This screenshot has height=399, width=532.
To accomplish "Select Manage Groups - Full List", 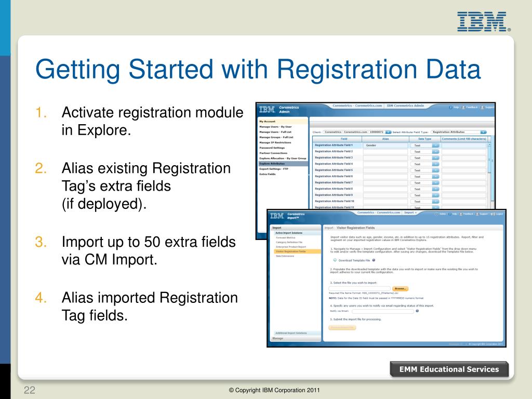I will pyautogui.click(x=276, y=137).
